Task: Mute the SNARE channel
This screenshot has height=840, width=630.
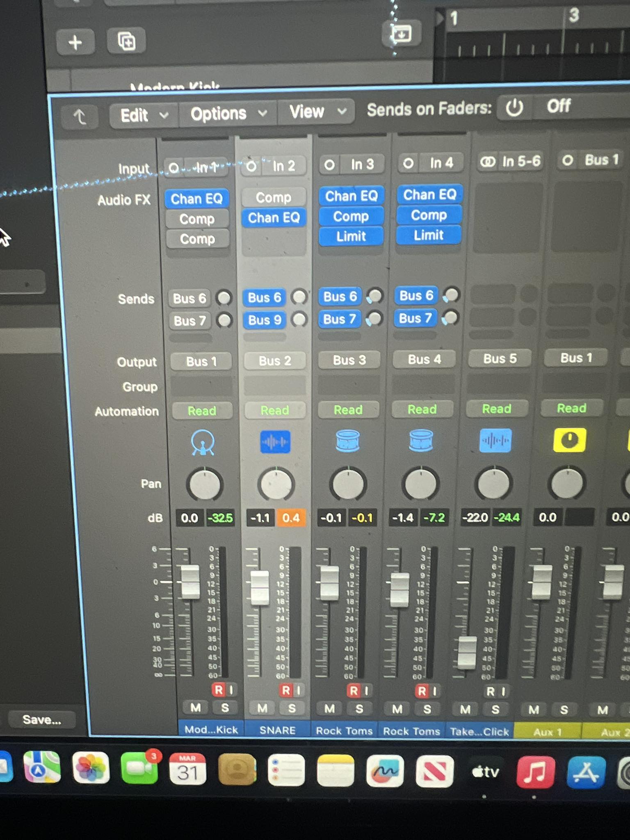Action: click(x=262, y=708)
